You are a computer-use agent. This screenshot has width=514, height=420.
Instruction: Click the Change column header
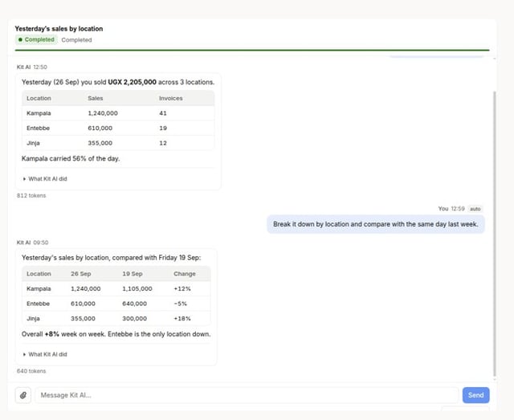point(185,274)
